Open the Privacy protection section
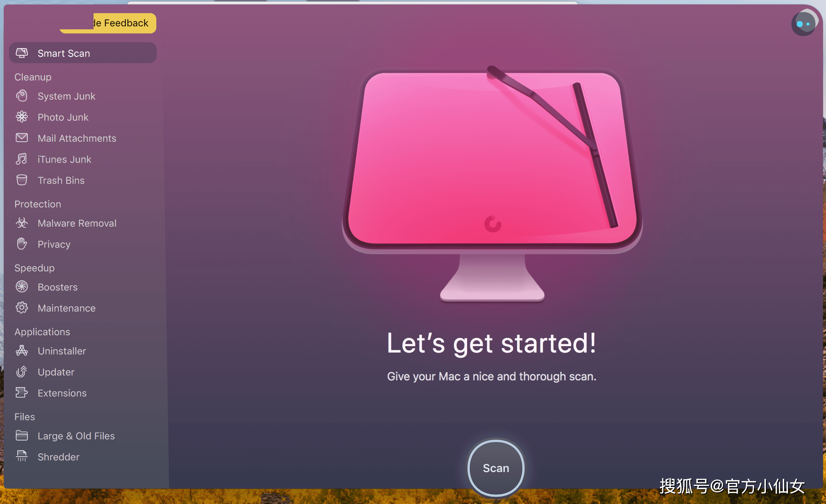 tap(54, 244)
